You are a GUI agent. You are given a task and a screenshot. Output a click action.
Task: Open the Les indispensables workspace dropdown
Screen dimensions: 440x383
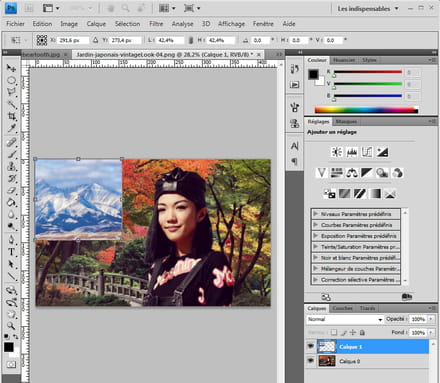pyautogui.click(x=368, y=9)
